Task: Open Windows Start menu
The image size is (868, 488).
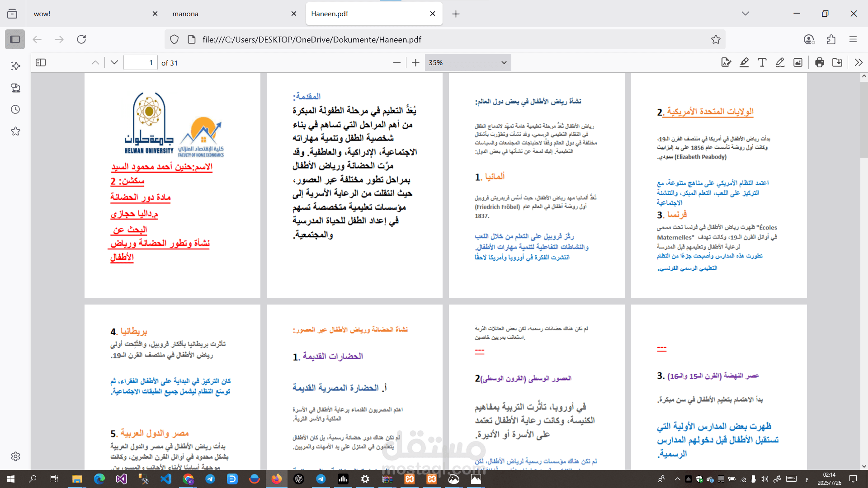Action: (x=11, y=479)
